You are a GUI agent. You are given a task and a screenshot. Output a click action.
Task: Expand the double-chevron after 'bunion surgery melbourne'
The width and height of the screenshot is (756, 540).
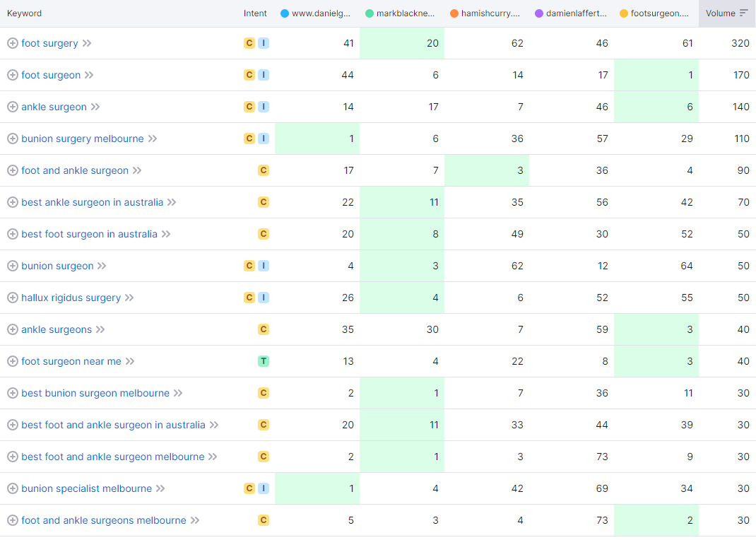coord(153,139)
